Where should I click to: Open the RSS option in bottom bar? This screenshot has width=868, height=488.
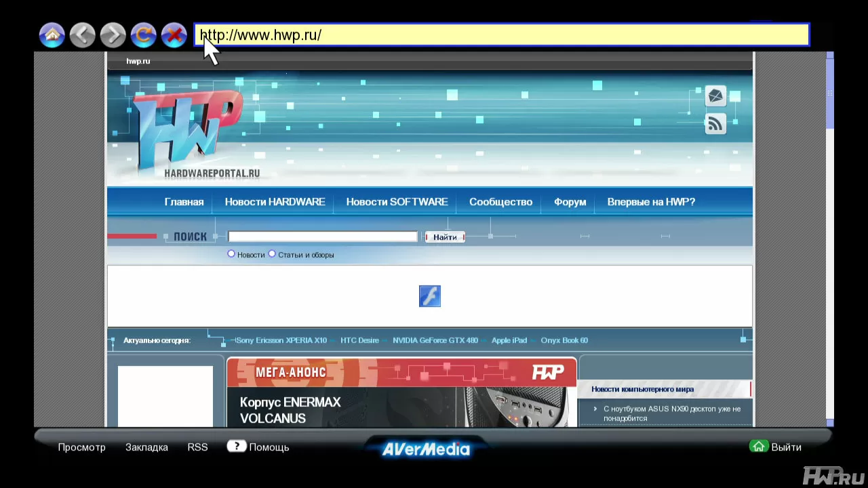197,447
